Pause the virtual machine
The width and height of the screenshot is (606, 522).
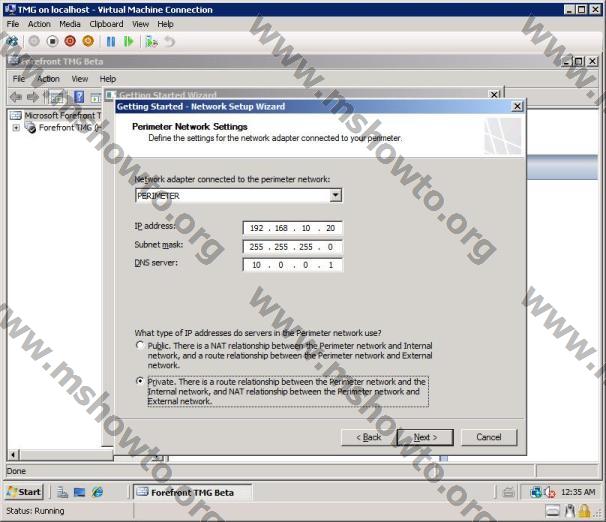pos(111,41)
